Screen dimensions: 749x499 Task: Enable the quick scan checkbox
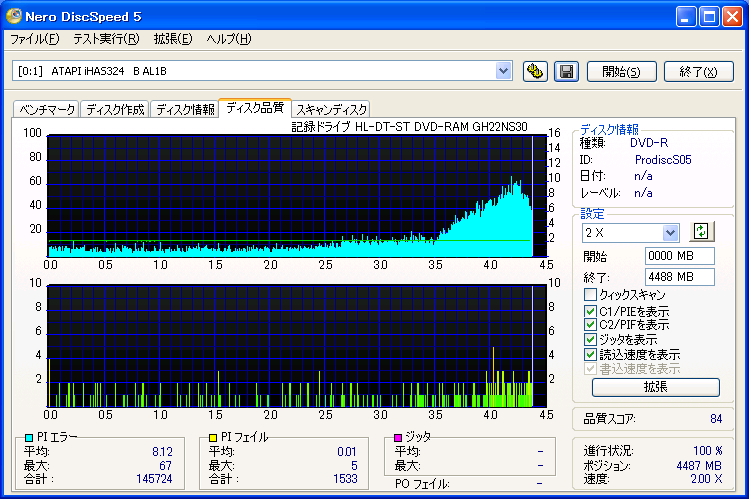[x=590, y=294]
